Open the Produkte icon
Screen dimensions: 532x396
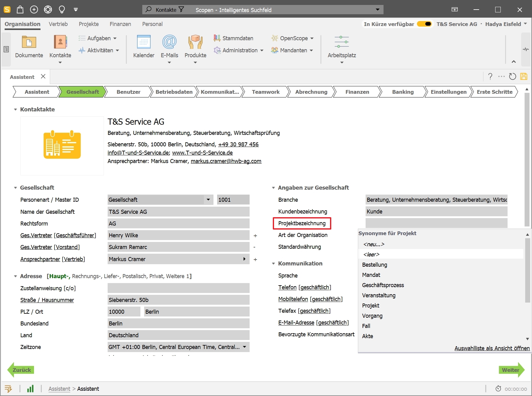click(195, 42)
